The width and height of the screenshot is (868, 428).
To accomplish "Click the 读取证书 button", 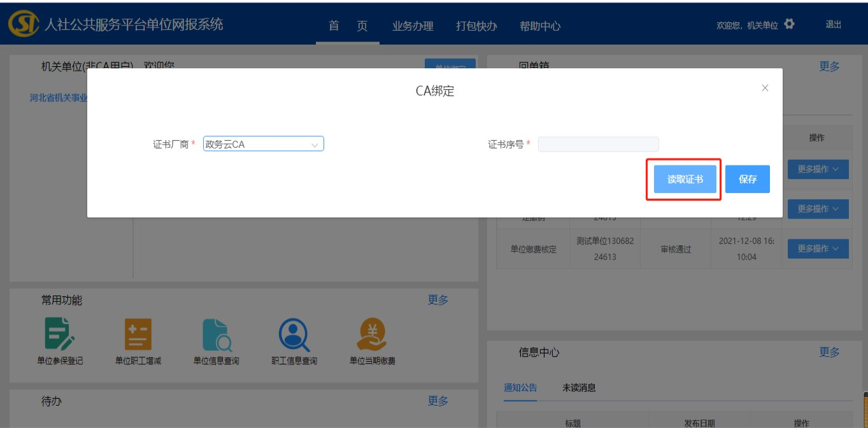I will [685, 180].
